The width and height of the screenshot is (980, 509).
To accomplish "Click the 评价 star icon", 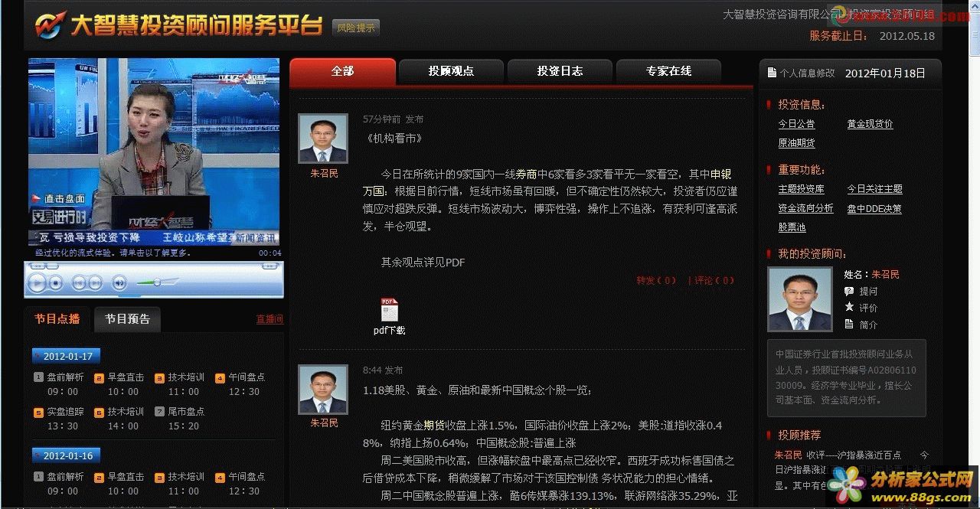I will (x=849, y=308).
